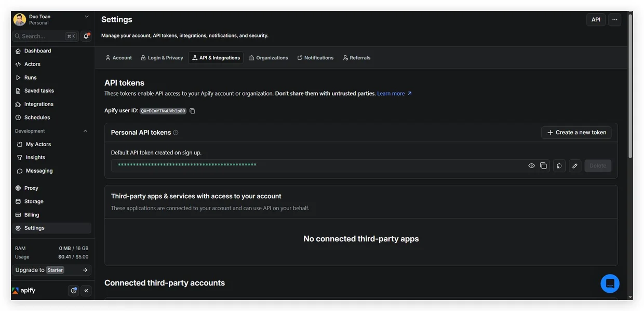Screen dimensions: 644x311
Task: Click the icon left of sidebar collapse
Action: coord(74,291)
